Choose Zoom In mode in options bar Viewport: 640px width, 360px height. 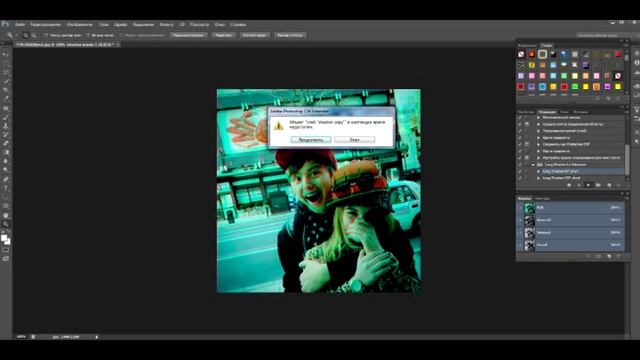(x=26, y=36)
